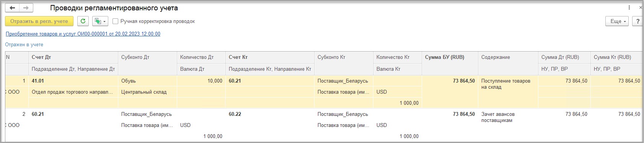Click the Счет Кт column header

pyautogui.click(x=238, y=57)
